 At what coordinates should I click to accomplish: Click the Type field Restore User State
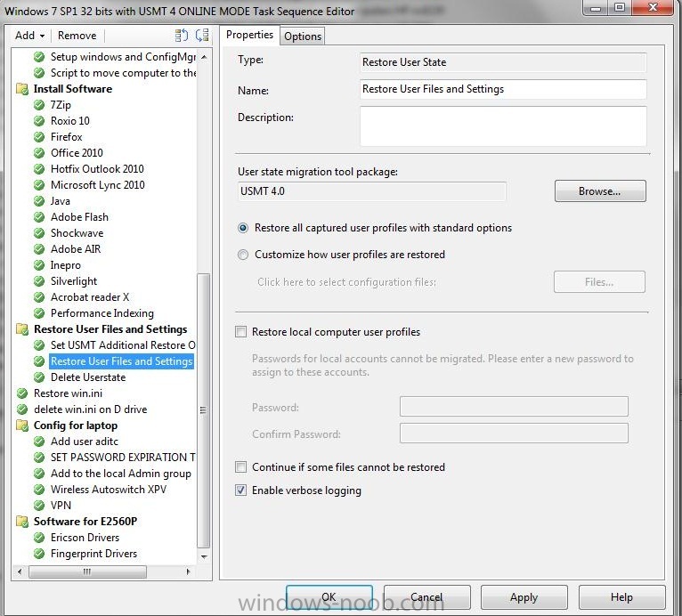pyautogui.click(x=503, y=62)
